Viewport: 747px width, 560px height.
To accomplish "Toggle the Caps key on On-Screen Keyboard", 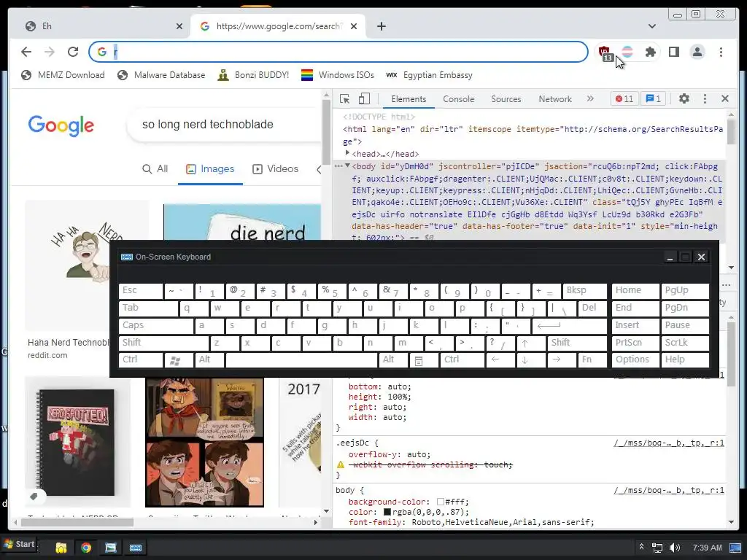I will click(x=155, y=326).
